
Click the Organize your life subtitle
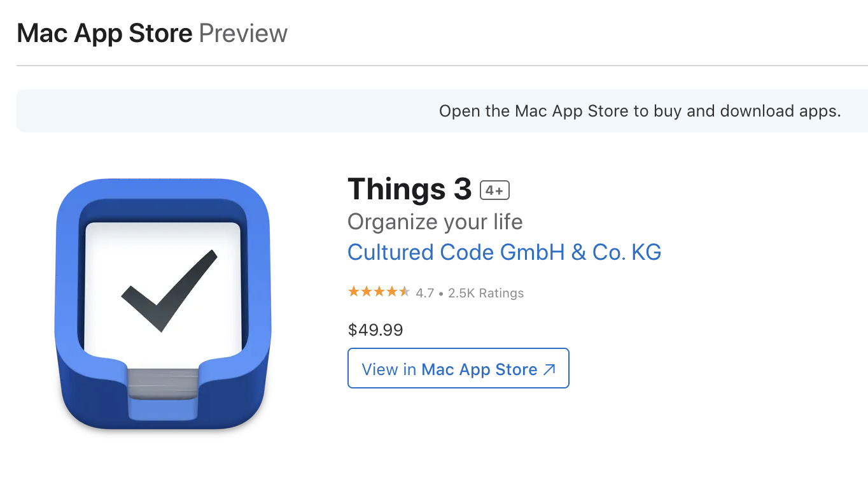tap(435, 222)
